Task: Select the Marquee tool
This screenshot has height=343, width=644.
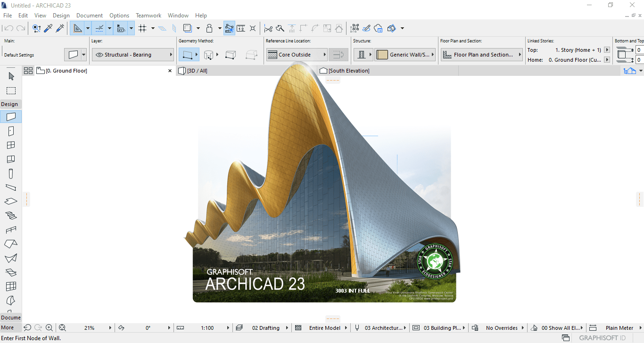Action: pos(11,91)
